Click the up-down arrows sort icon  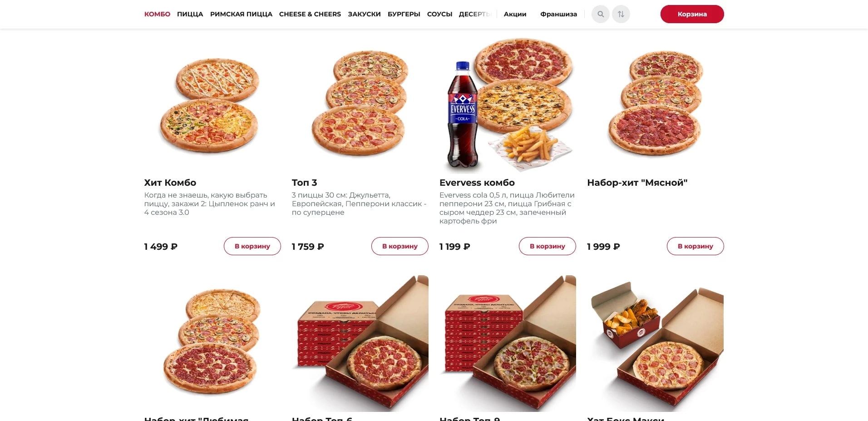pos(621,14)
